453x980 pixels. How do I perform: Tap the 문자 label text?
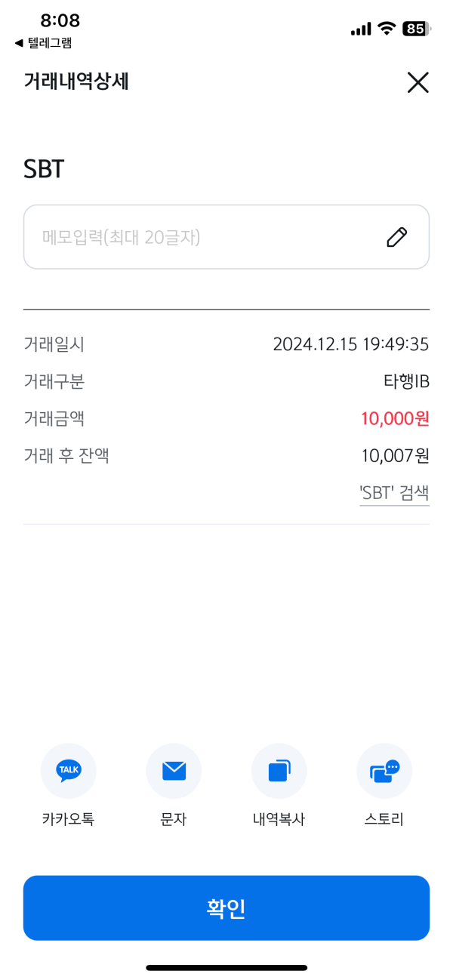[174, 819]
